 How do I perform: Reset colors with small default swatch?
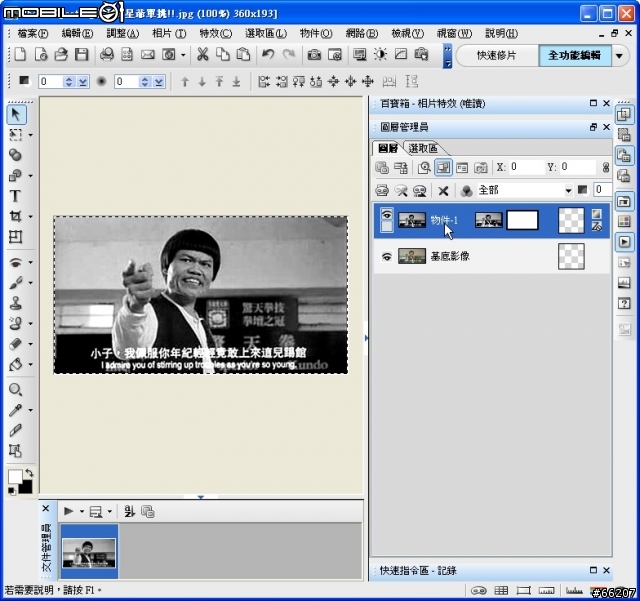pos(12,491)
